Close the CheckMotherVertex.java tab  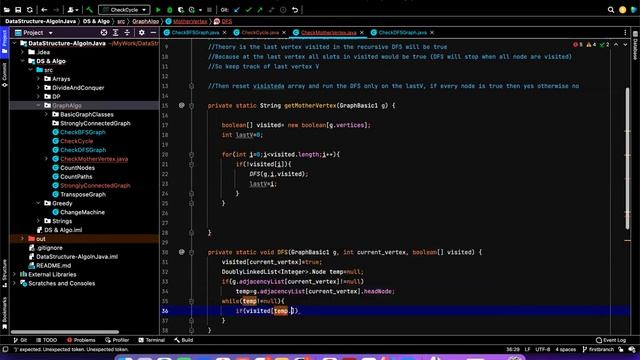362,33
